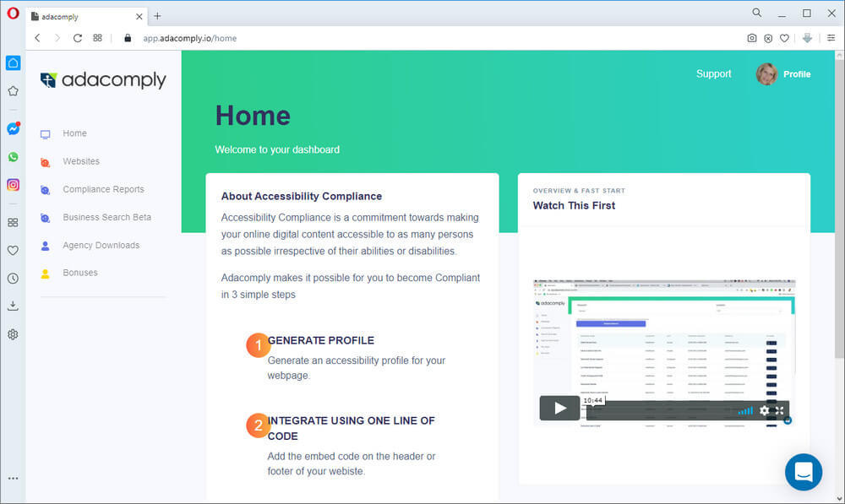Open WhatsApp in the sidebar

pos(13,157)
